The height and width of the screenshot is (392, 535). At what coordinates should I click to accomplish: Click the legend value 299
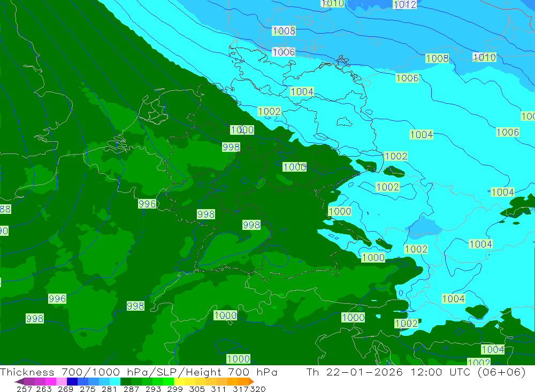tap(175, 389)
